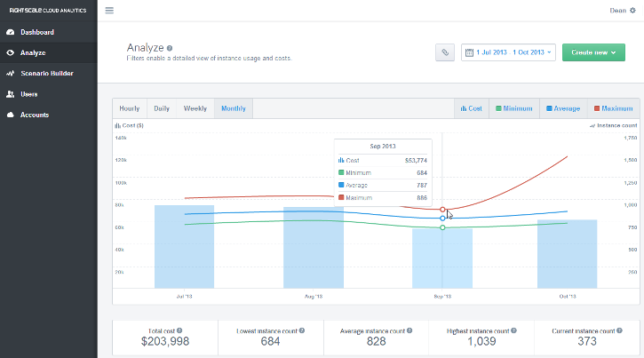
Task: Click the Oct '13 cost bar
Action: (x=568, y=254)
